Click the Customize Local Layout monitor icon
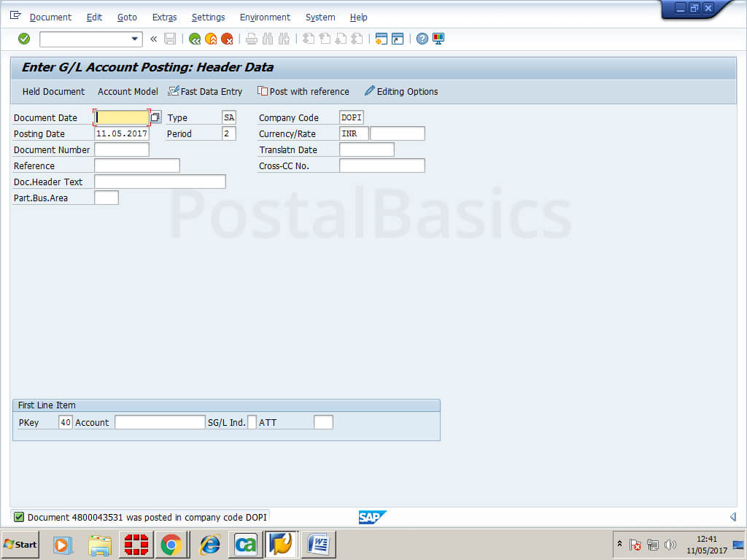The height and width of the screenshot is (560, 747). pos(438,39)
